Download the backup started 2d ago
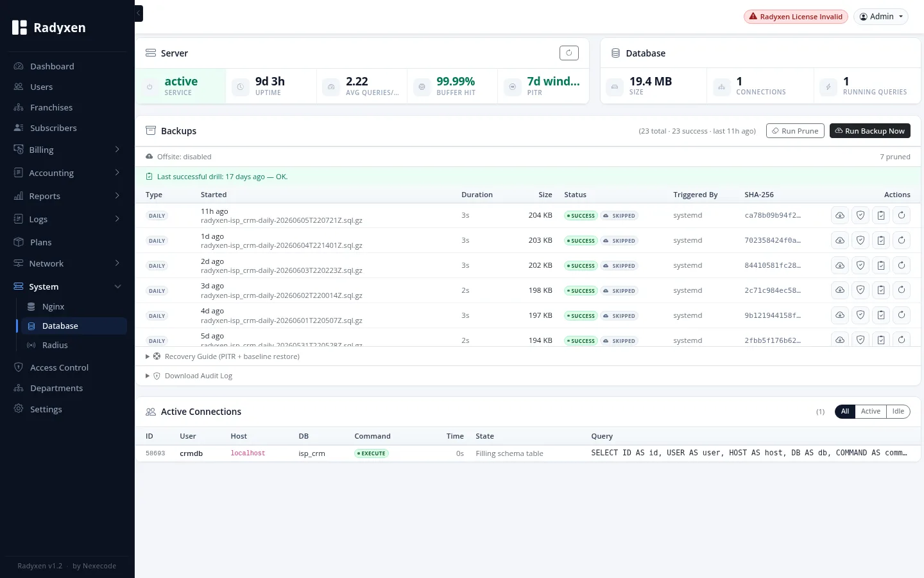Screen dimensions: 924x578 click(840, 266)
